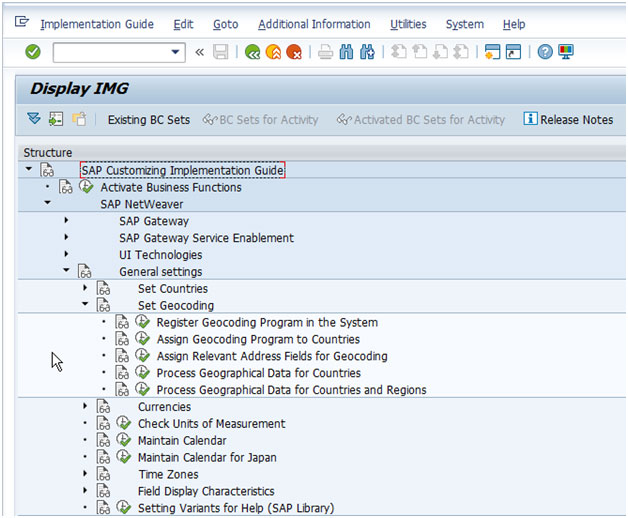Click the Position on Activity icon in IMG toolbar
Image resolution: width=628 pixels, height=518 pixels.
56,119
